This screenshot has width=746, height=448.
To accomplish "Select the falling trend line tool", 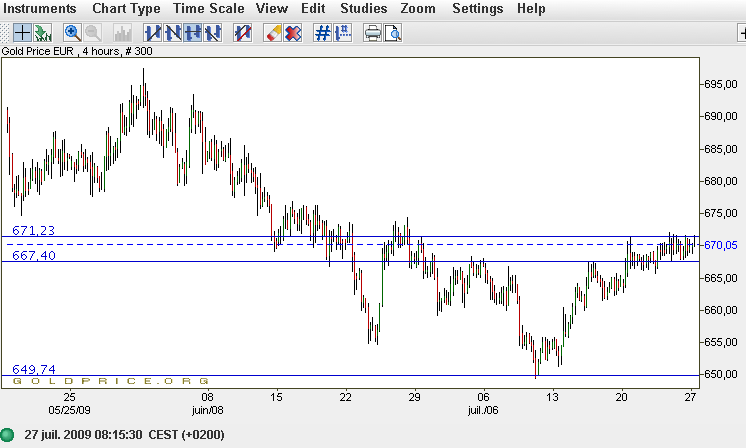I will 173,33.
